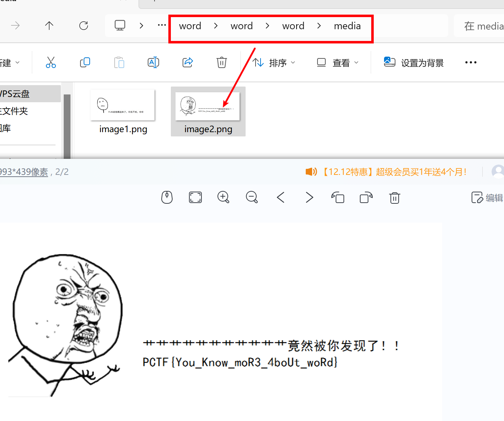Click the Rename toolbar icon
504x421 pixels.
153,62
